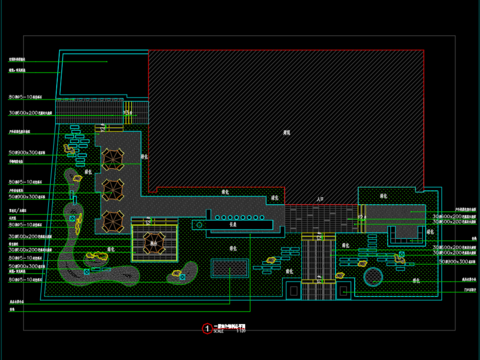Select the U-shaped cyan seating structure

pyautogui.click(x=406, y=236)
